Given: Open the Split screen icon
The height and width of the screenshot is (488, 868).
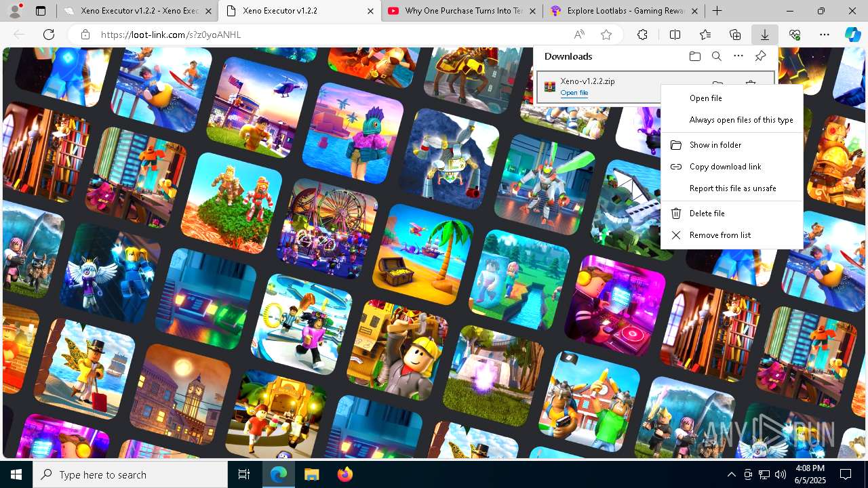Looking at the screenshot, I should (675, 35).
